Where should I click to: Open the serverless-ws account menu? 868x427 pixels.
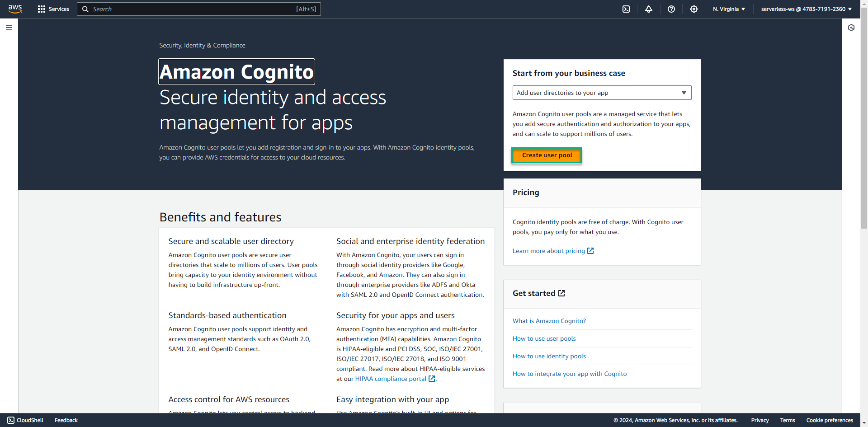coord(807,9)
